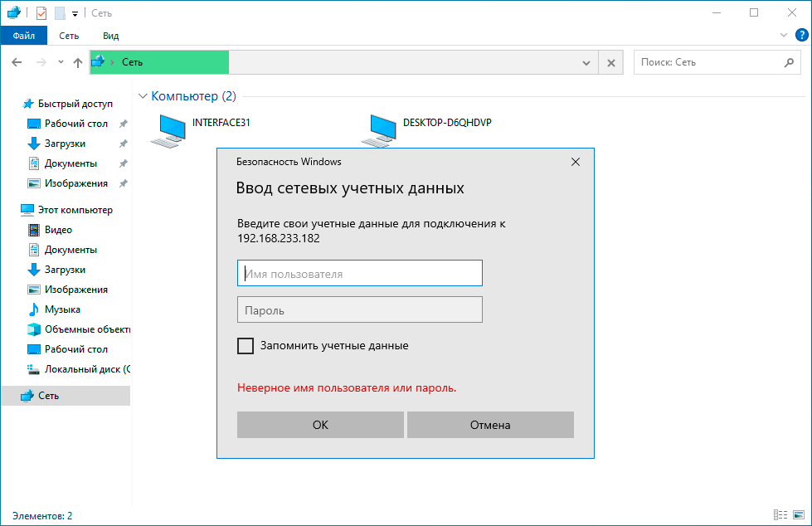Click the pin icon next to Рабочий стол
The width and height of the screenshot is (812, 526).
124,124
